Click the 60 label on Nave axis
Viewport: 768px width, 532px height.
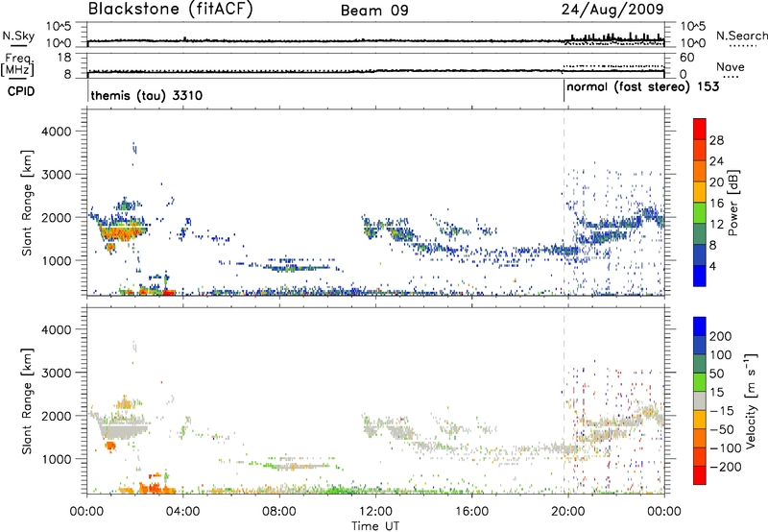pyautogui.click(x=687, y=58)
